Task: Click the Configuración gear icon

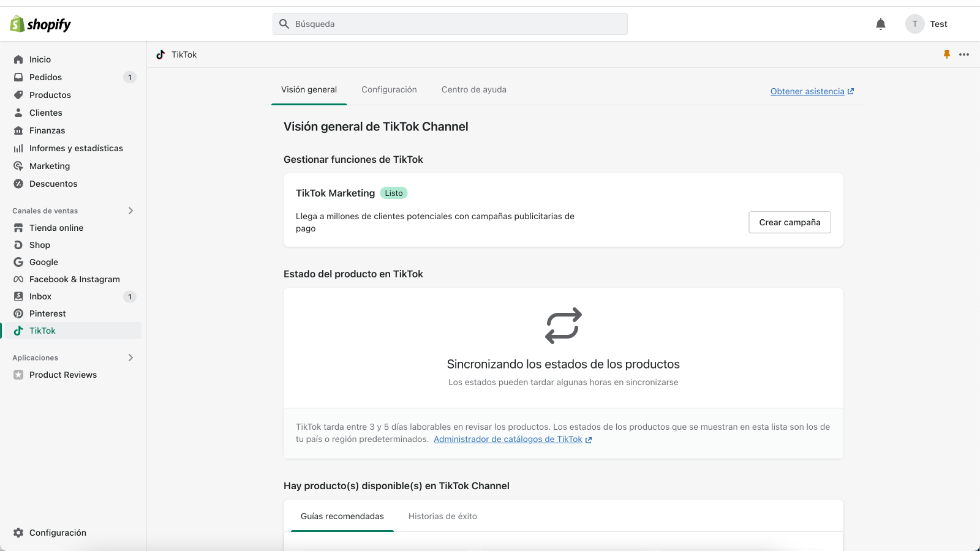Action: point(18,533)
